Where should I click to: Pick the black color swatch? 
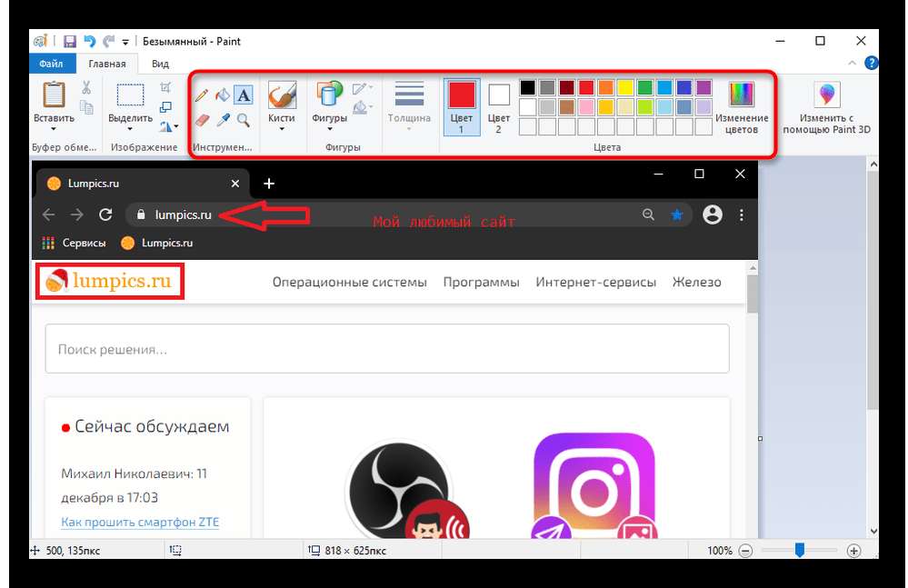(x=527, y=87)
